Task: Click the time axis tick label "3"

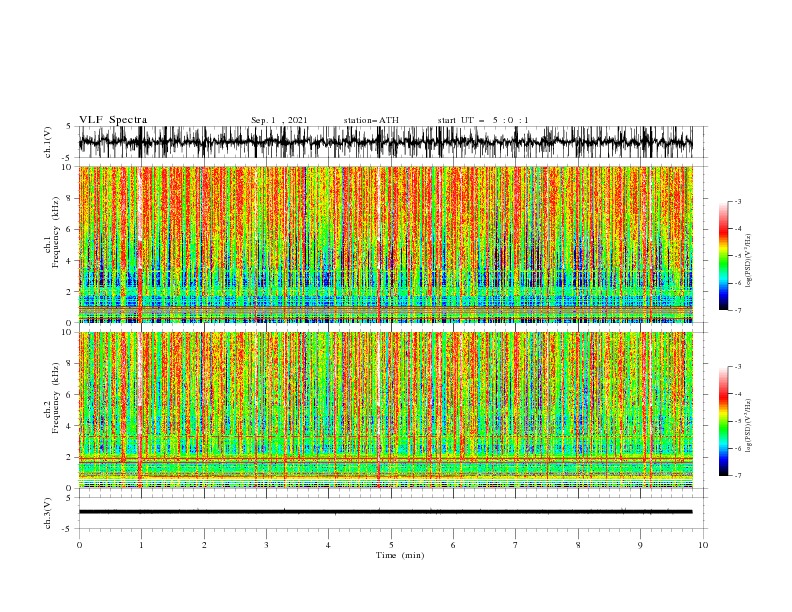Action: pyautogui.click(x=266, y=545)
